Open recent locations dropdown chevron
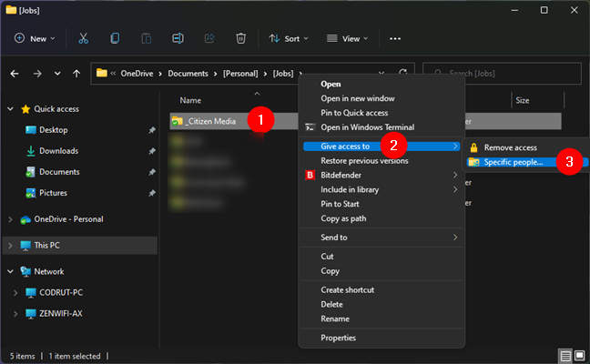 57,74
